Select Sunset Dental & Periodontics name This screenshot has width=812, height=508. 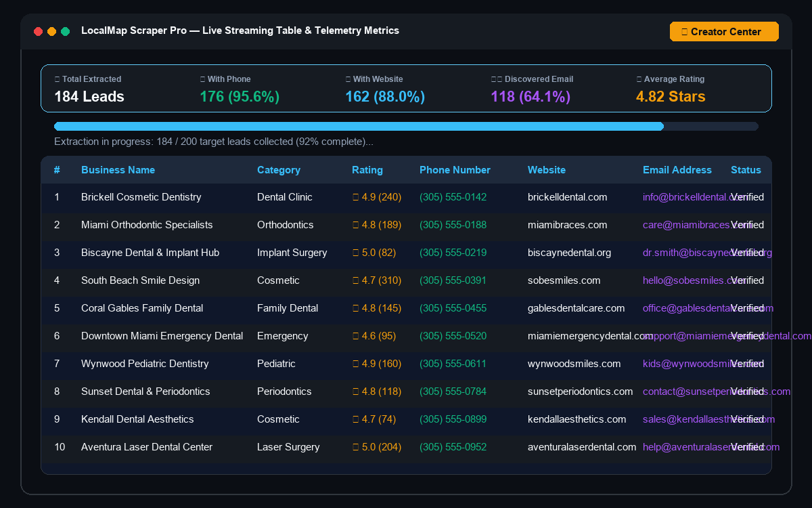145,391
